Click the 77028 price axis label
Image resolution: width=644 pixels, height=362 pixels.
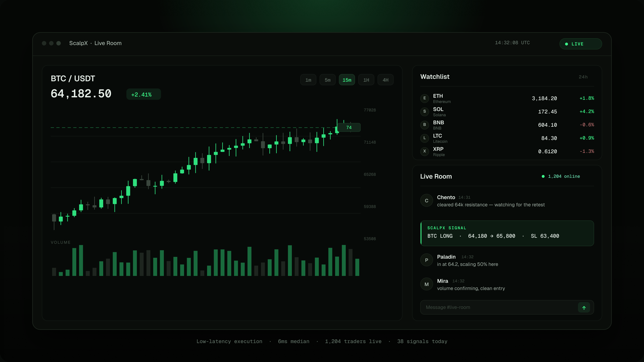[369, 110]
